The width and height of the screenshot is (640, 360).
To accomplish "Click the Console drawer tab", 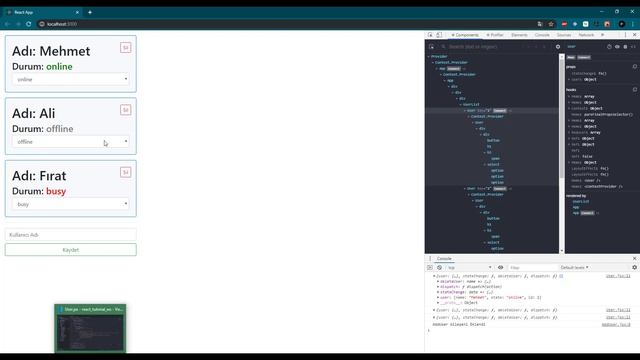I will (444, 258).
